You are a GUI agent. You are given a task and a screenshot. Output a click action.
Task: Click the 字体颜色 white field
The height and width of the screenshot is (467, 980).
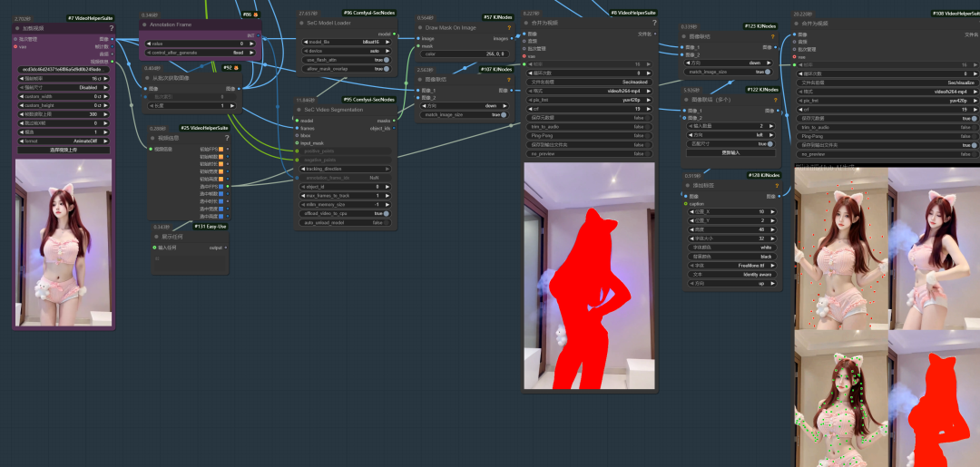coord(732,248)
